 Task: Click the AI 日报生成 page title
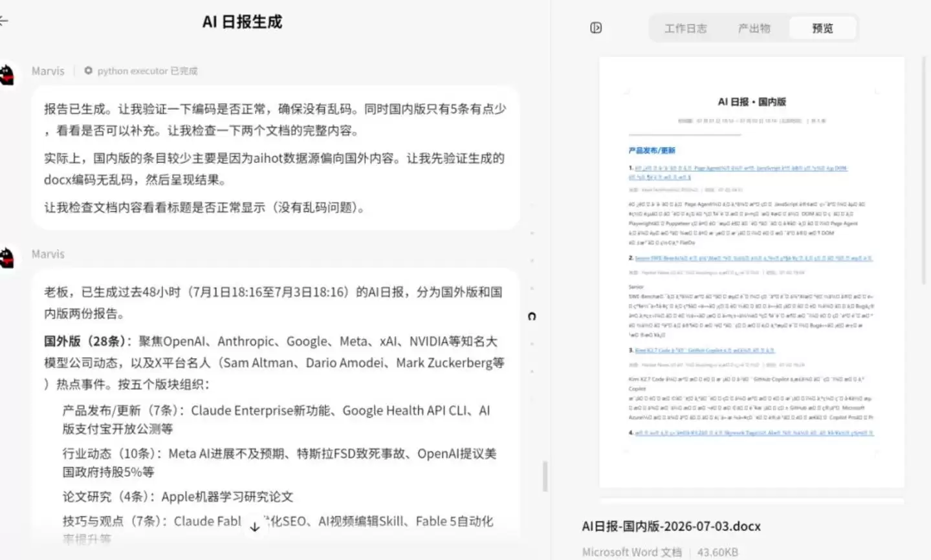242,22
